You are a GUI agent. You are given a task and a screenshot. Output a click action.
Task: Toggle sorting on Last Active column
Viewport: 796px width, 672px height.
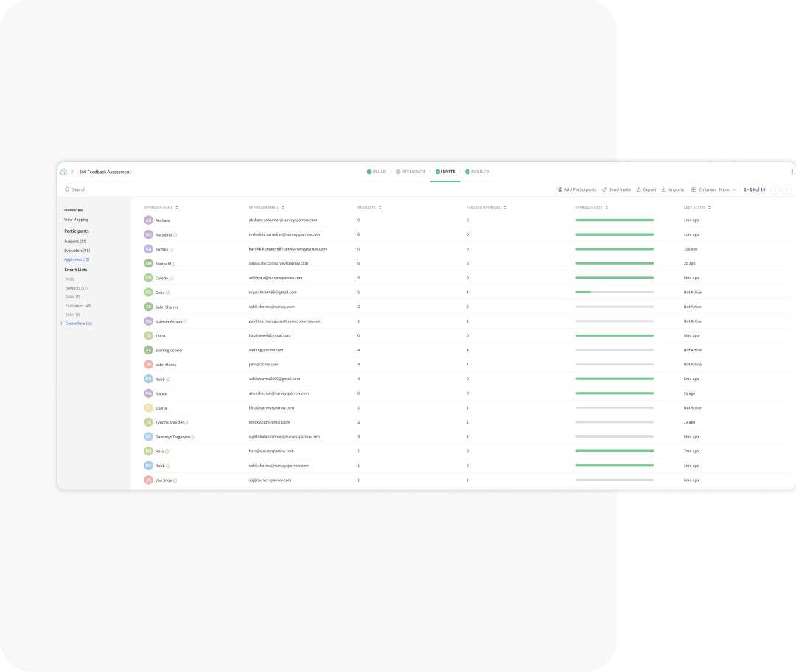click(x=710, y=207)
